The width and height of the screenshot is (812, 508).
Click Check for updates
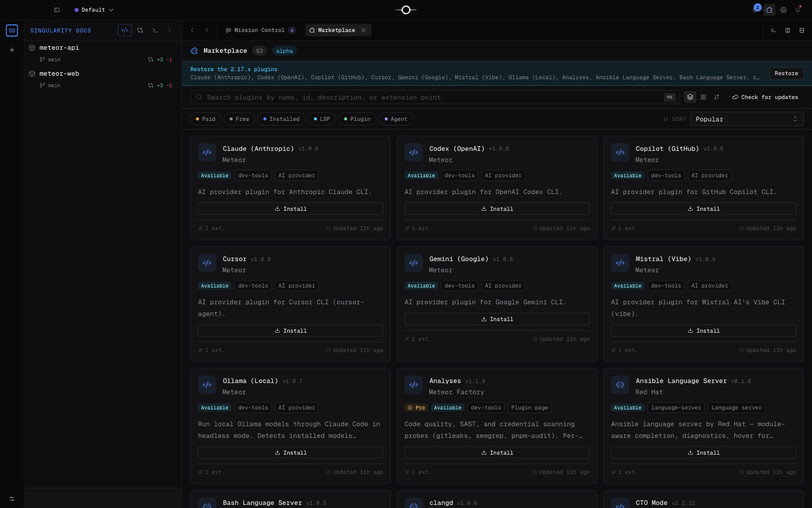(x=765, y=97)
